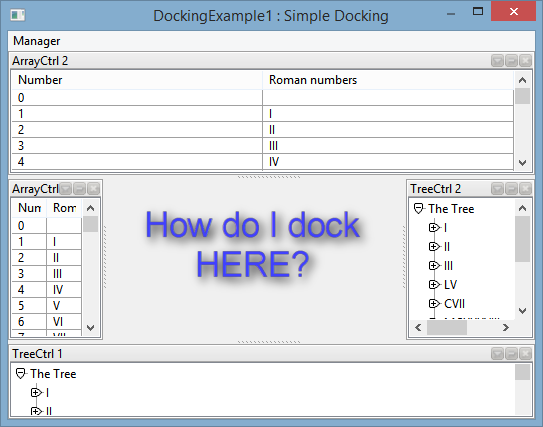Select number cell 2 in ArrayCtrl 2

pos(137,130)
